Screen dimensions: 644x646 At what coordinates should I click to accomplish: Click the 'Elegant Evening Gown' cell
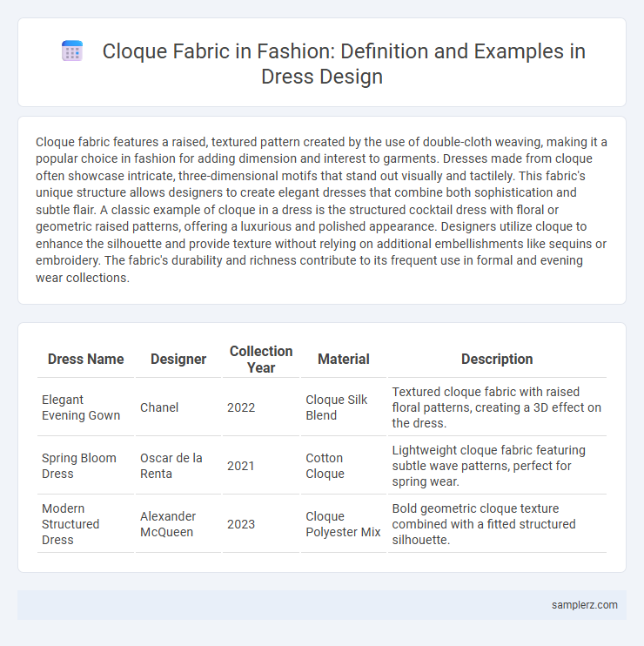[x=85, y=407]
